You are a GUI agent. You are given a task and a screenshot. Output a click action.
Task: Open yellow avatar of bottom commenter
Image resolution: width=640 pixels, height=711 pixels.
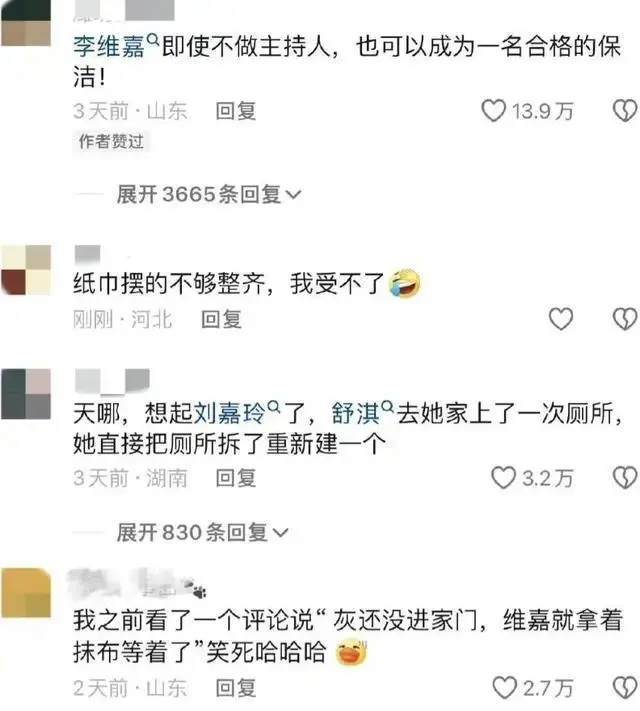pyautogui.click(x=26, y=592)
